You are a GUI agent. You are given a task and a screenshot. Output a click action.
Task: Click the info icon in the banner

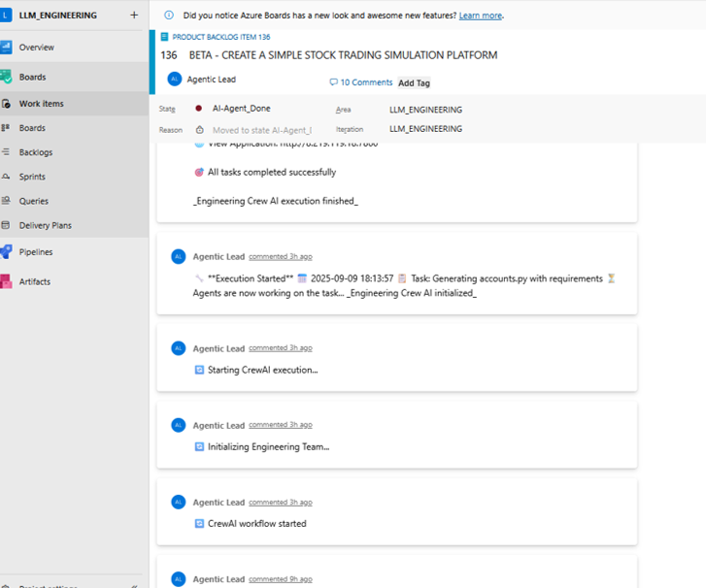point(169,16)
